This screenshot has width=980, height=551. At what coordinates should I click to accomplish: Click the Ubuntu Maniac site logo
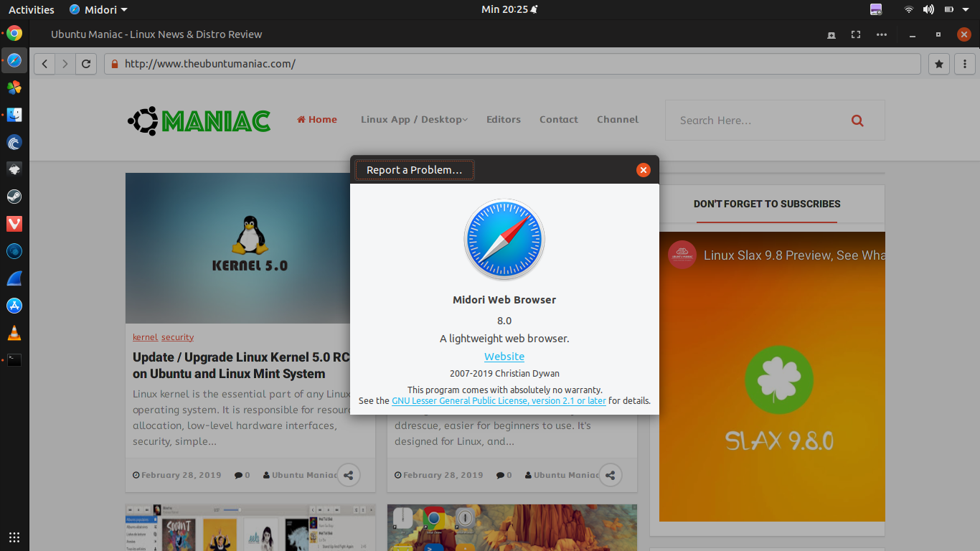(199, 121)
